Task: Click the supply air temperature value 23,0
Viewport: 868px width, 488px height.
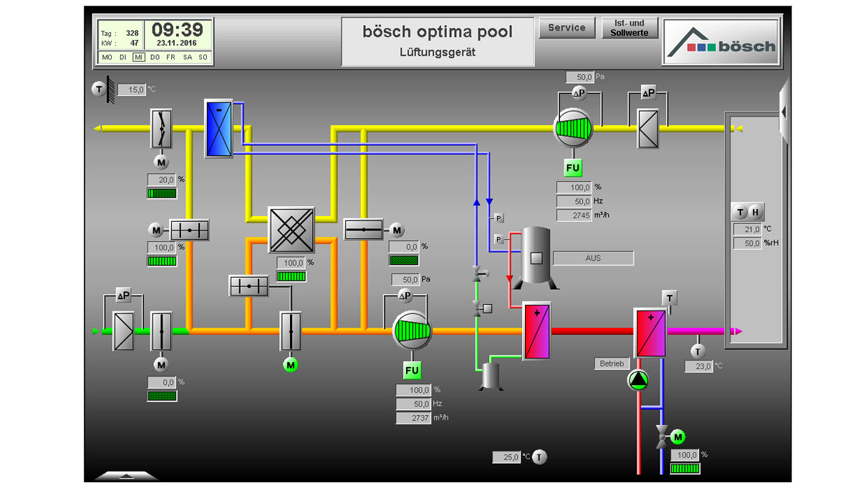Action: [699, 366]
